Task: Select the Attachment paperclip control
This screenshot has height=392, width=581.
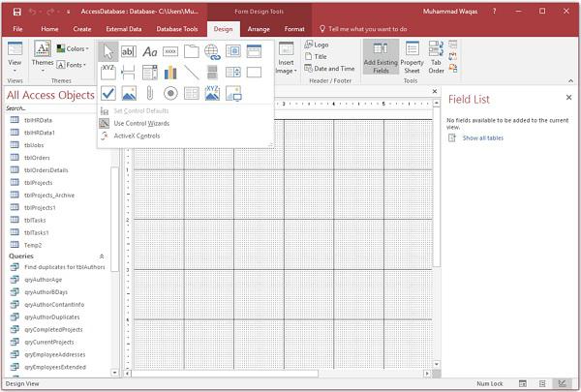Action: 149,93
